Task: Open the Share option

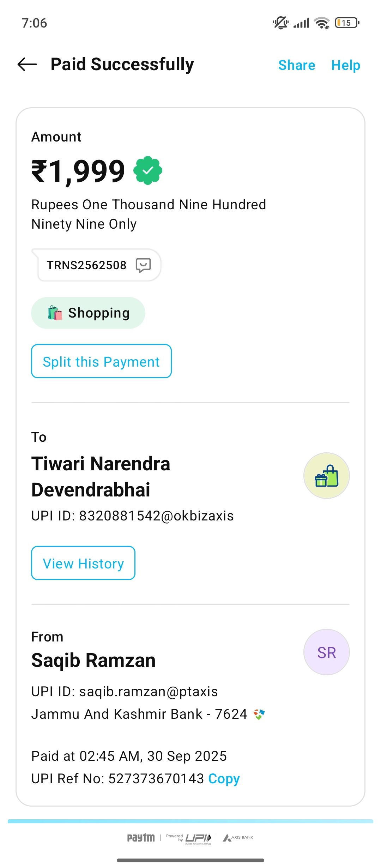Action: [x=297, y=65]
